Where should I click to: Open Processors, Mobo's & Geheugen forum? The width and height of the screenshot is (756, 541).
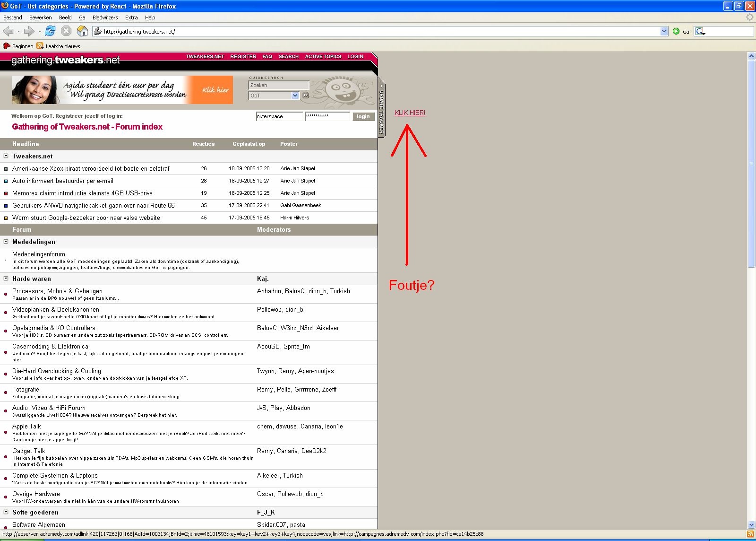pyautogui.click(x=57, y=291)
